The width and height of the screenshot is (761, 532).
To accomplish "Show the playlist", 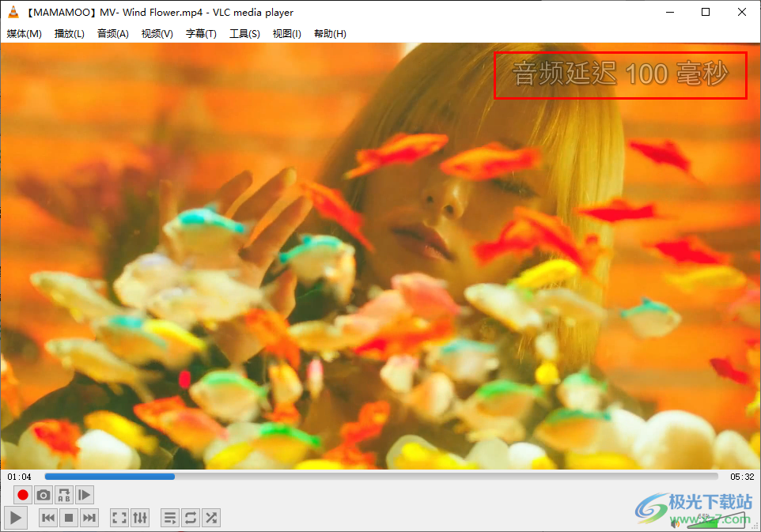I will (x=170, y=518).
